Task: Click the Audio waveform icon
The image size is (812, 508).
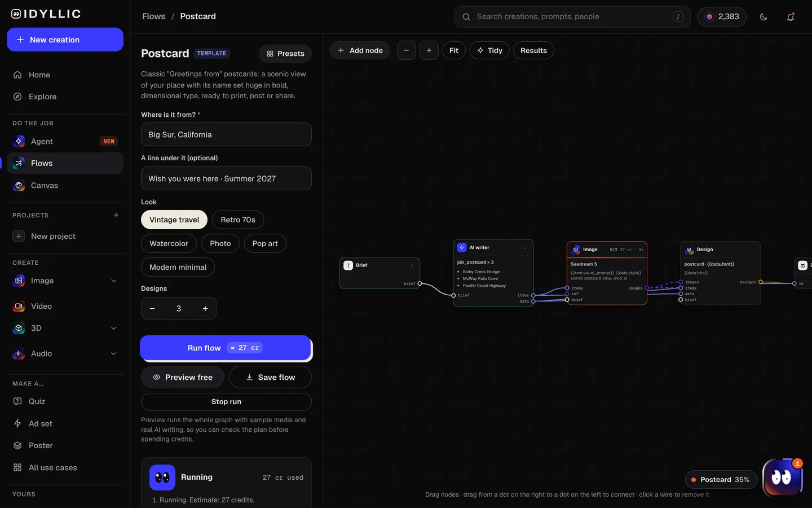Action: pos(19,353)
